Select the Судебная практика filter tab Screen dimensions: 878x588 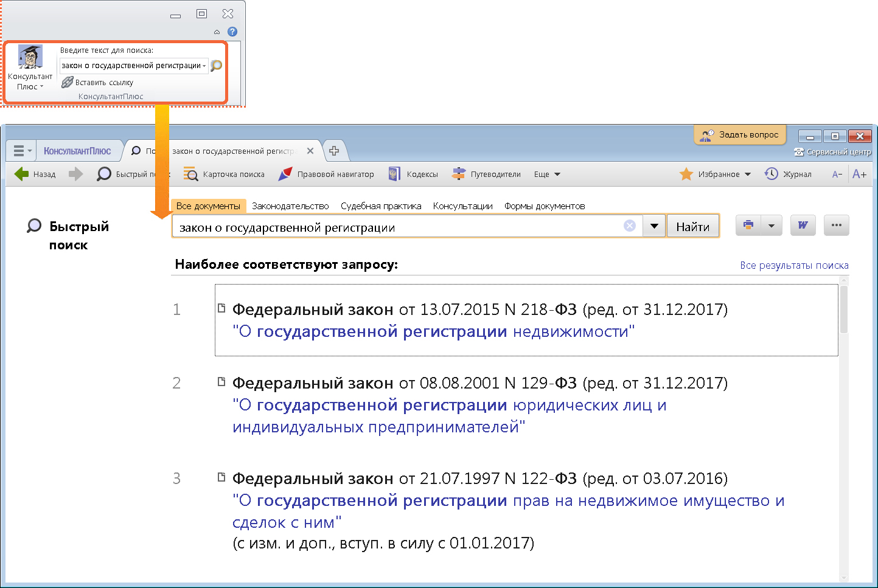point(381,206)
